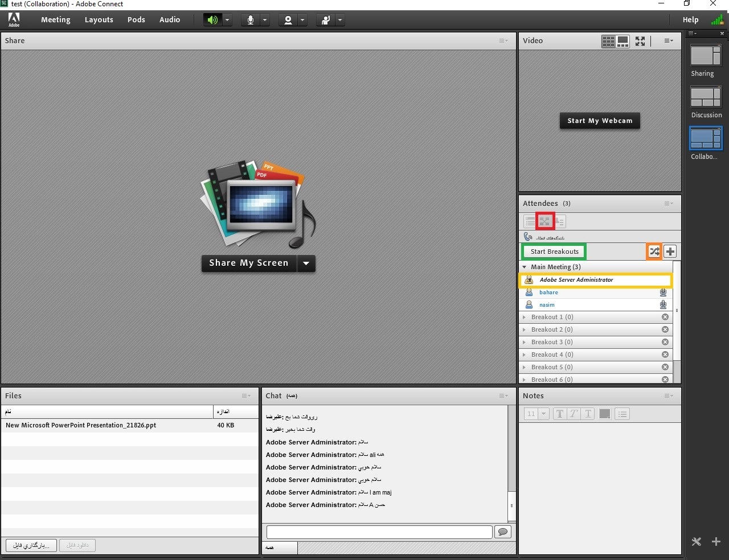Image resolution: width=729 pixels, height=560 pixels.
Task: Click the chat message input field
Action: coord(379,532)
